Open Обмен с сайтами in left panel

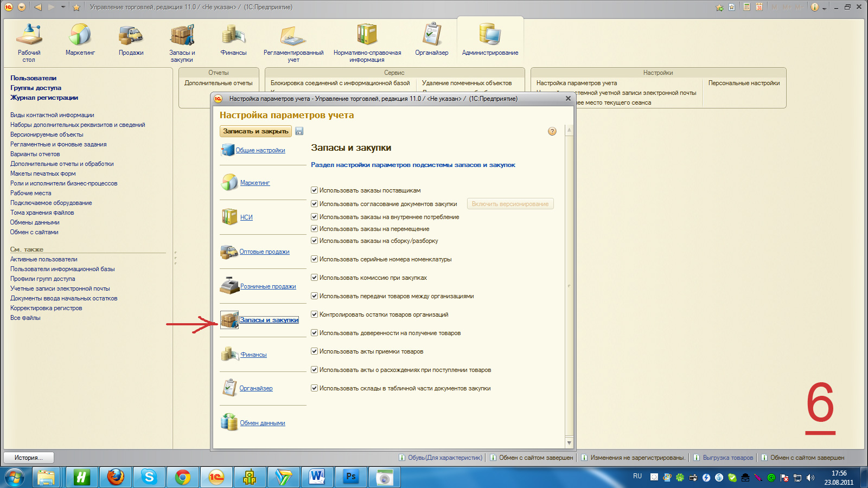34,232
